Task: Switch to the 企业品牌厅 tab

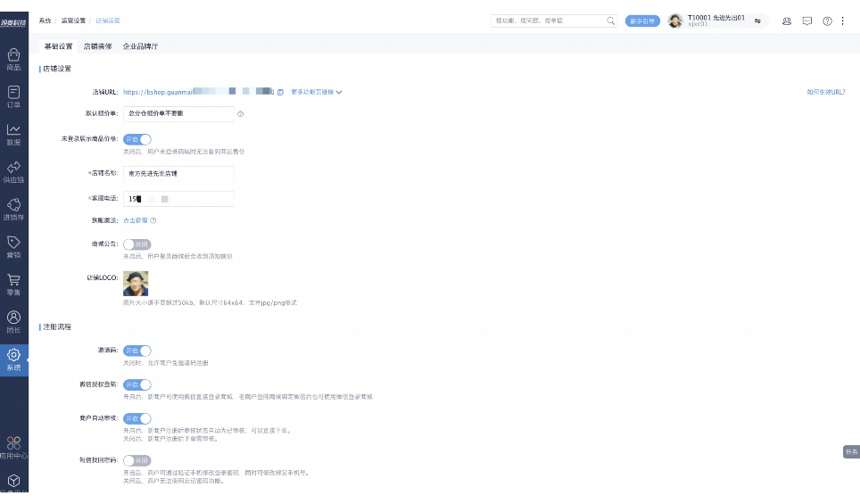Action: tap(140, 46)
